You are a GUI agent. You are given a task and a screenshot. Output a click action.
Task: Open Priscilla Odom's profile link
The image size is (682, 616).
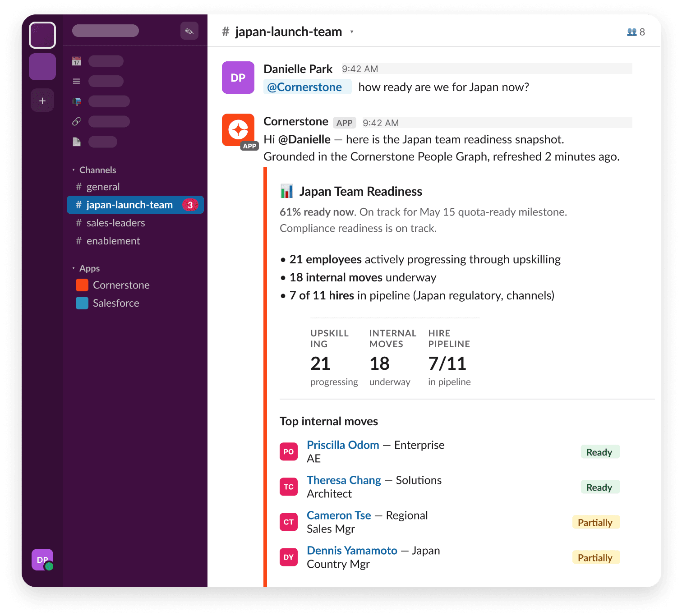point(343,445)
